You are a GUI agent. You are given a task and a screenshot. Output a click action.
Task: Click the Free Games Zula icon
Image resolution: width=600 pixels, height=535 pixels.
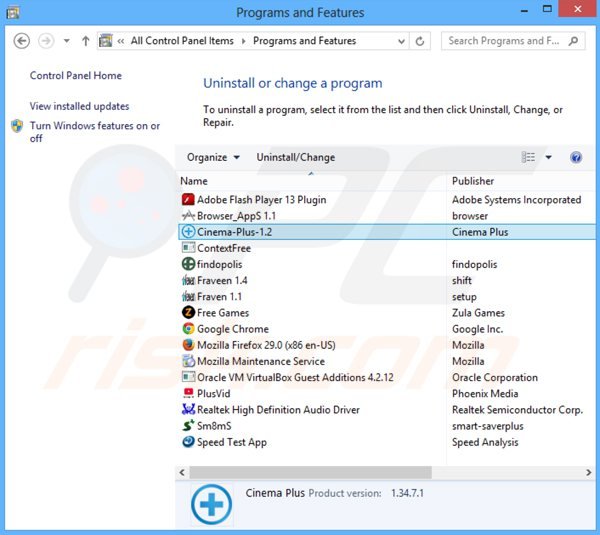(x=188, y=312)
